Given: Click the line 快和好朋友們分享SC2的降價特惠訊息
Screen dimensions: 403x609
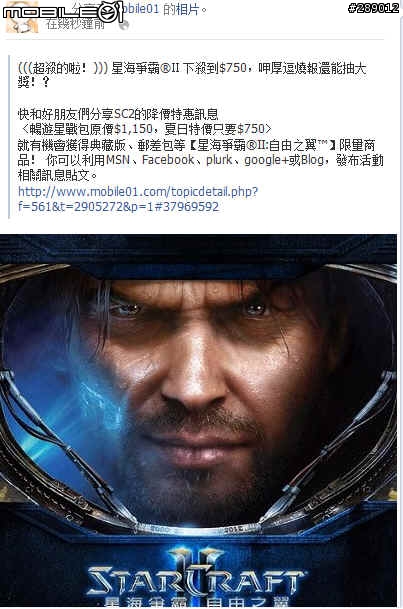Looking at the screenshot, I should click(118, 114).
